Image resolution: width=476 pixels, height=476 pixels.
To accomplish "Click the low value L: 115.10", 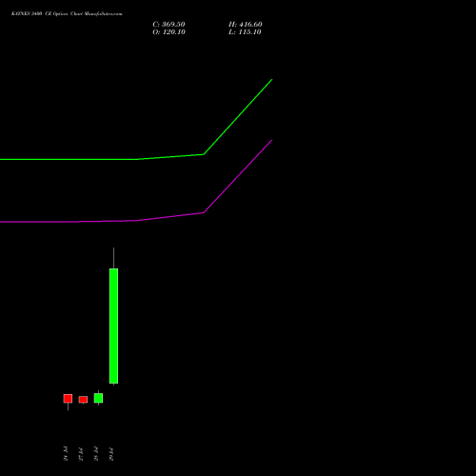I will 245,31.
